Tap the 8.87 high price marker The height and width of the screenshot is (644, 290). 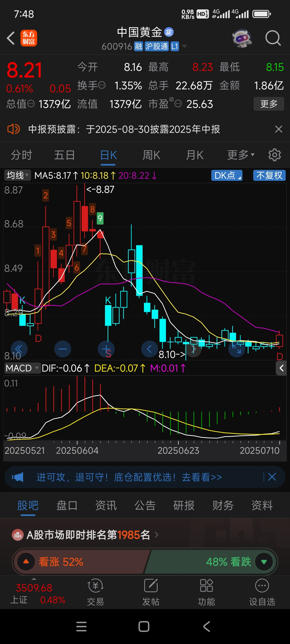(100, 189)
